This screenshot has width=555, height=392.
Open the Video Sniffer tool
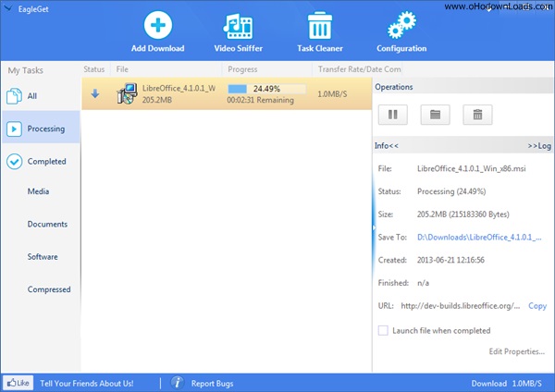pos(238,32)
